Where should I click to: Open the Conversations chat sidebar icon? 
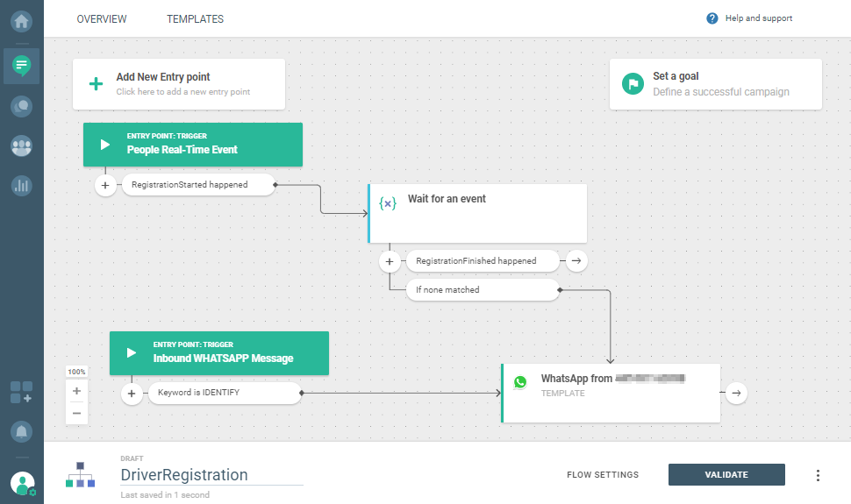[x=22, y=106]
